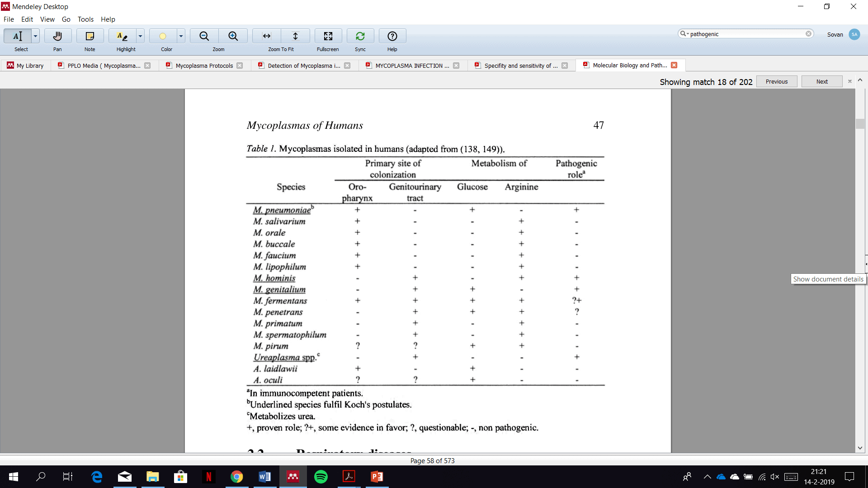Activate the Pan hand tool

pos(57,36)
